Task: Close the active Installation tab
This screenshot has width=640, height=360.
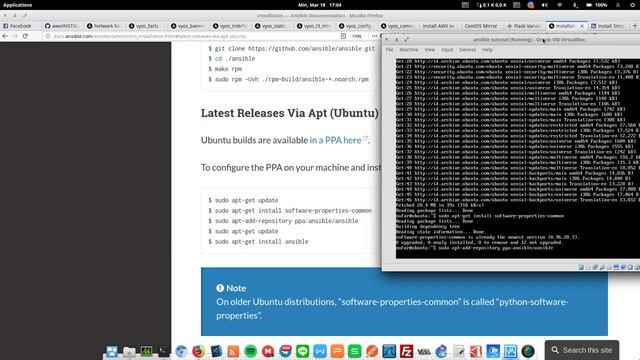Action: click(x=582, y=26)
